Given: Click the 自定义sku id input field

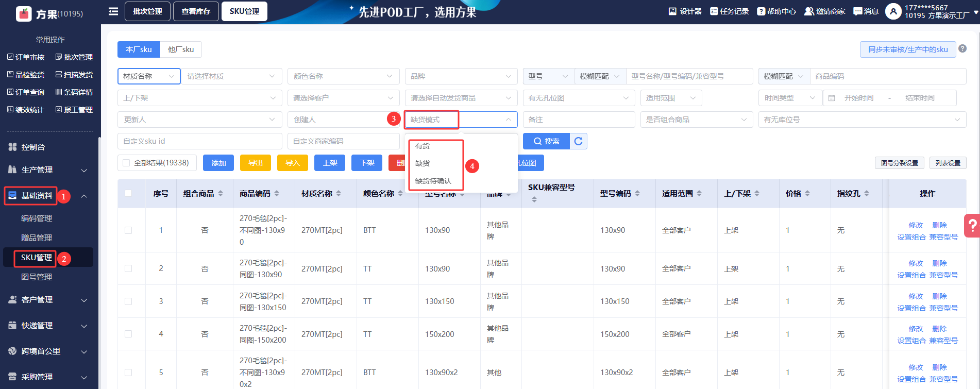Looking at the screenshot, I should point(199,141).
